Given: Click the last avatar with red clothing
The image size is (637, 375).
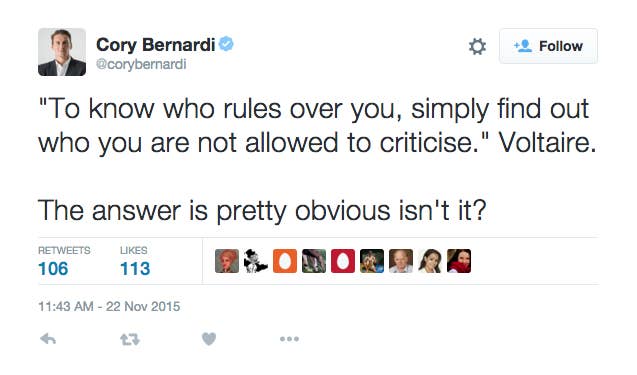Looking at the screenshot, I should click(459, 261).
